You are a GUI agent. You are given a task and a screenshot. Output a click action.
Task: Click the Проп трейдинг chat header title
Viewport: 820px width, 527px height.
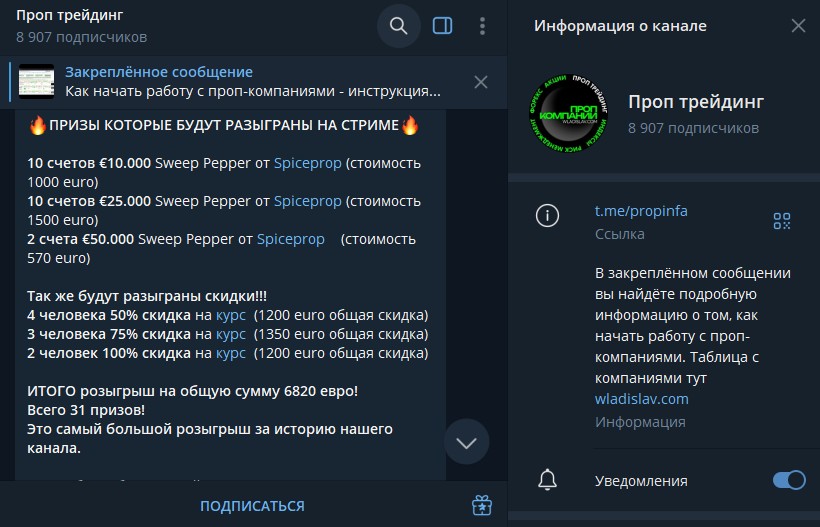click(x=70, y=16)
